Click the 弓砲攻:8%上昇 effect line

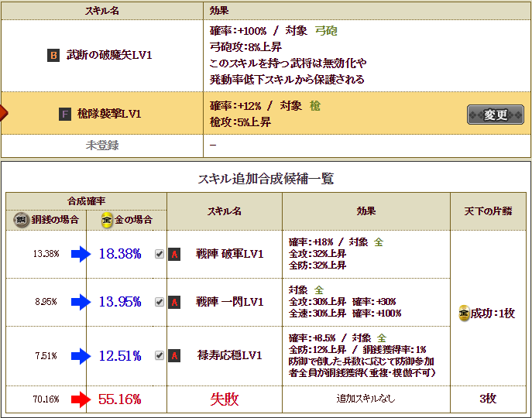(x=246, y=47)
